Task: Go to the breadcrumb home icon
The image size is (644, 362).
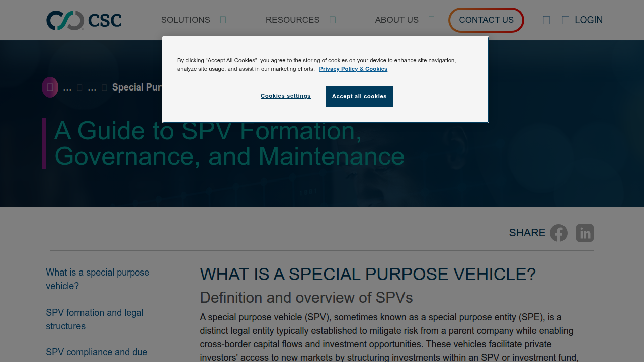Action: [x=50, y=87]
